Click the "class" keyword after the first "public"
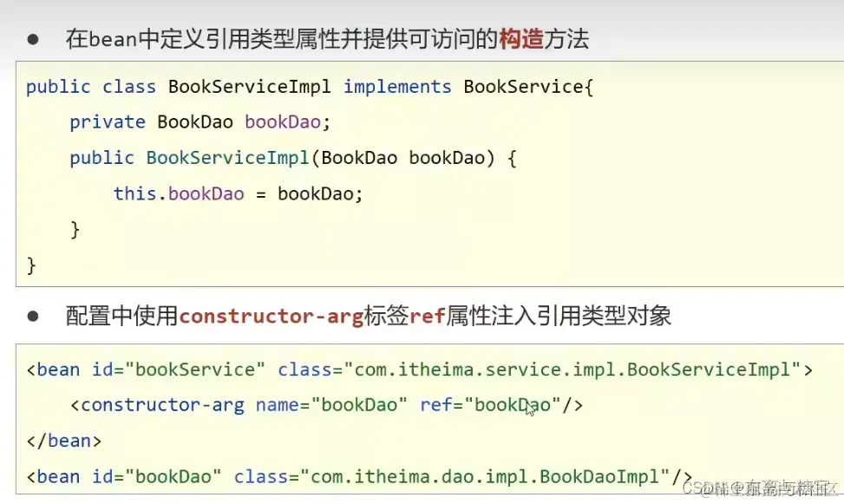 (x=129, y=87)
